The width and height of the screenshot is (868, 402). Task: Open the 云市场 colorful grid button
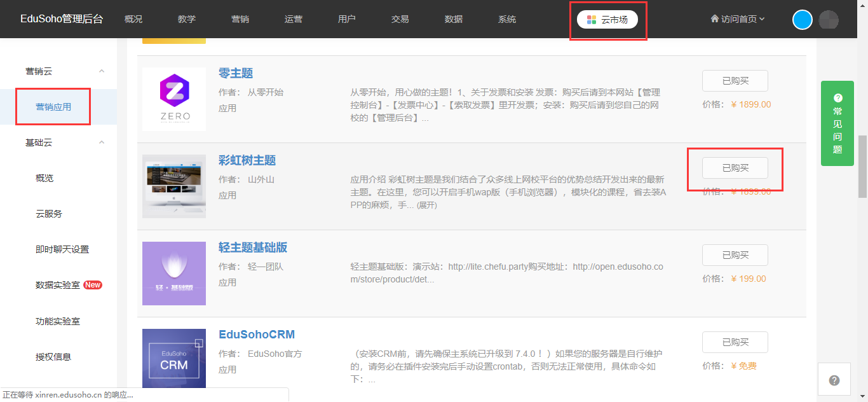[x=607, y=20]
